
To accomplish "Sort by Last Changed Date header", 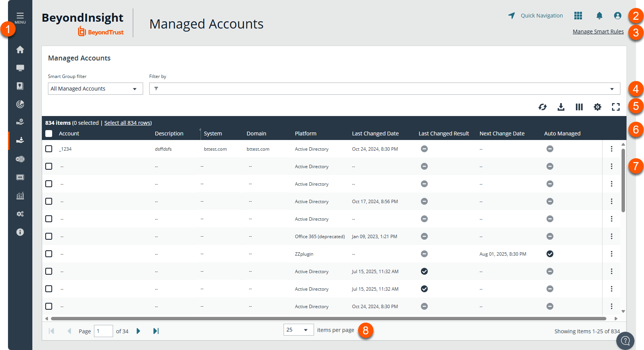I will [375, 134].
